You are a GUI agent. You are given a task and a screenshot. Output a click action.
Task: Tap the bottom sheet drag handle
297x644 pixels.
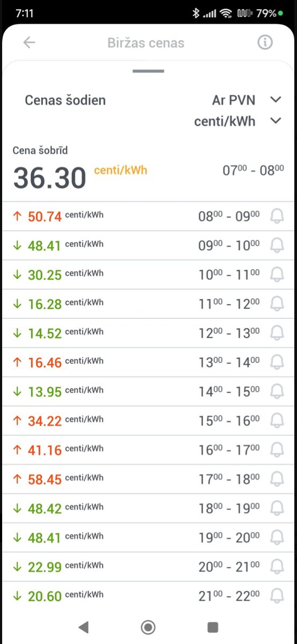coord(148,71)
